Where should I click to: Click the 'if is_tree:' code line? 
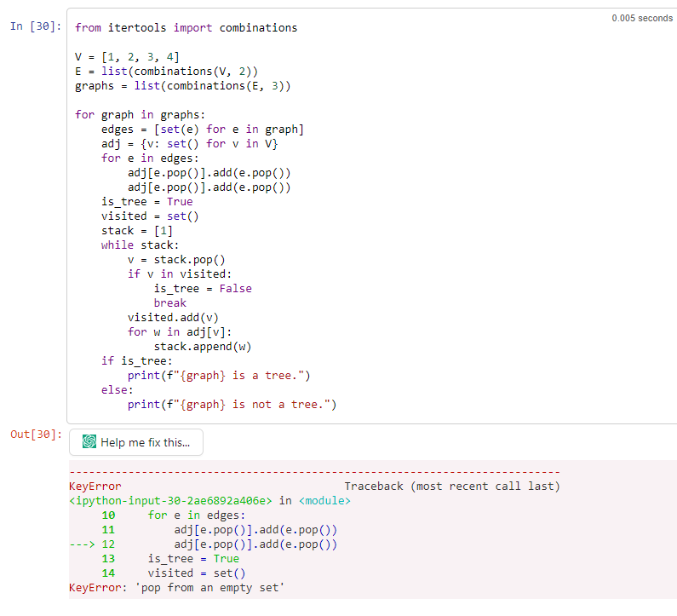tap(137, 360)
